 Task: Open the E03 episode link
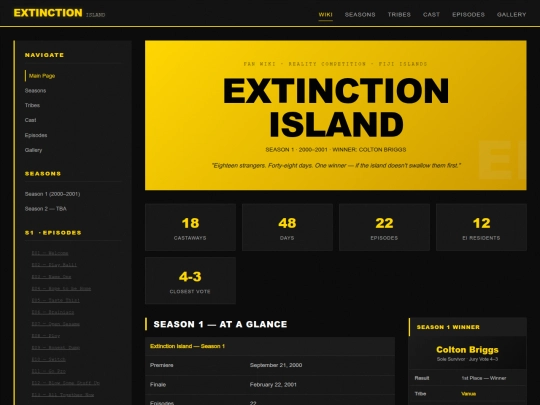click(x=51, y=277)
